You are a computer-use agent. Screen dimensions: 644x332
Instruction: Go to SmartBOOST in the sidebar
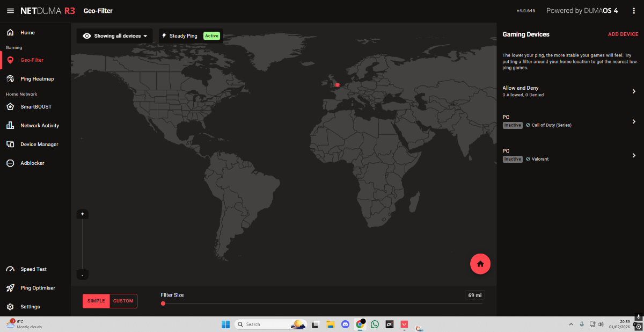[x=36, y=107]
